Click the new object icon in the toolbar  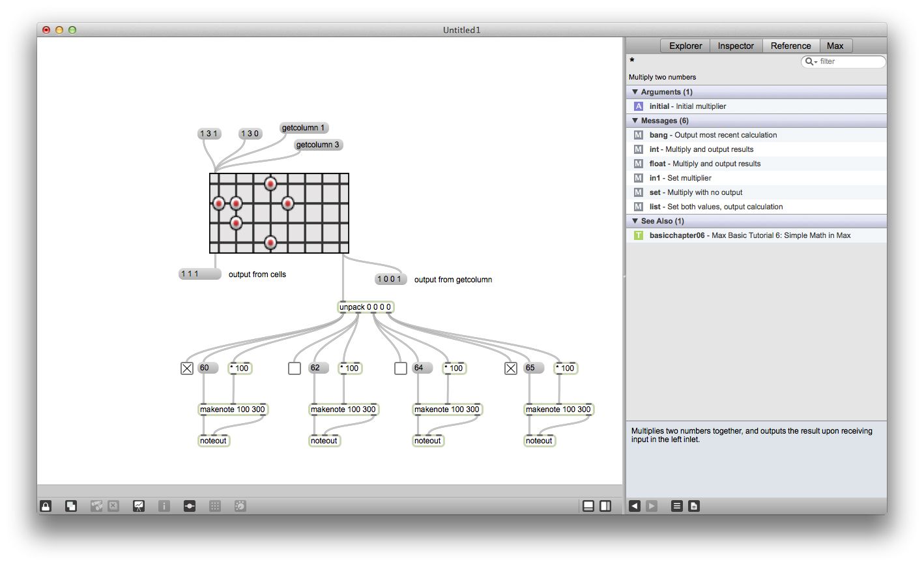tap(70, 505)
